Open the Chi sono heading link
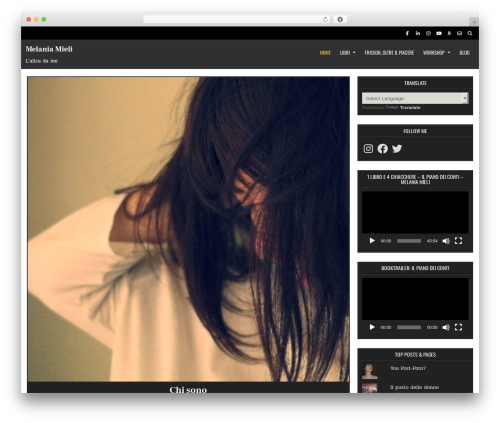Image resolution: width=500 pixels, height=423 pixels. coord(188,389)
